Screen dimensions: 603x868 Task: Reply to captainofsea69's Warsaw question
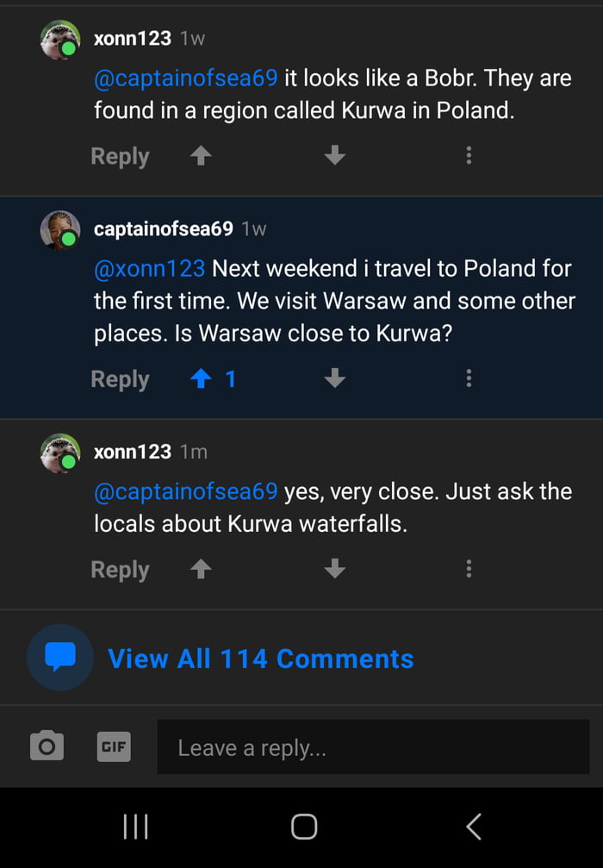point(119,378)
